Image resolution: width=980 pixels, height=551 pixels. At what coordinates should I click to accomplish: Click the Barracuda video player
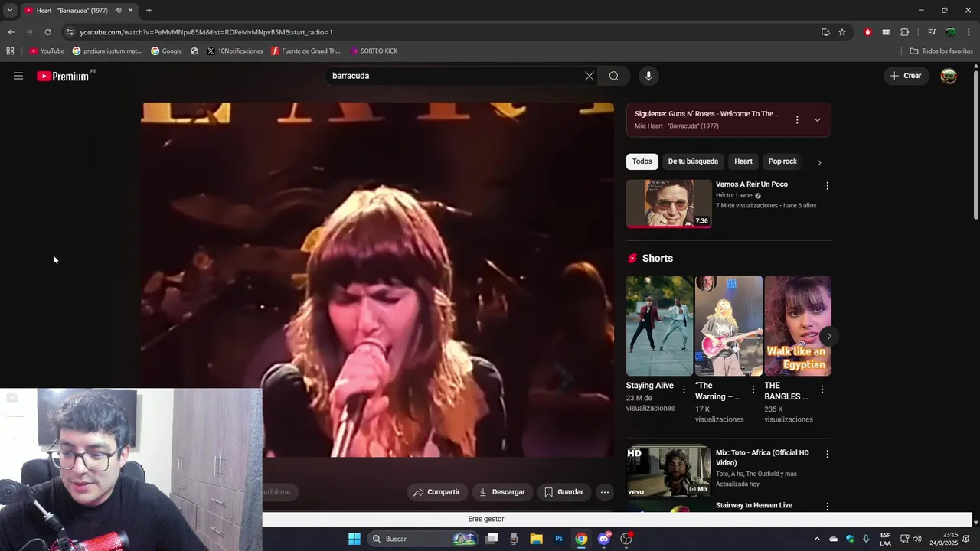[377, 279]
